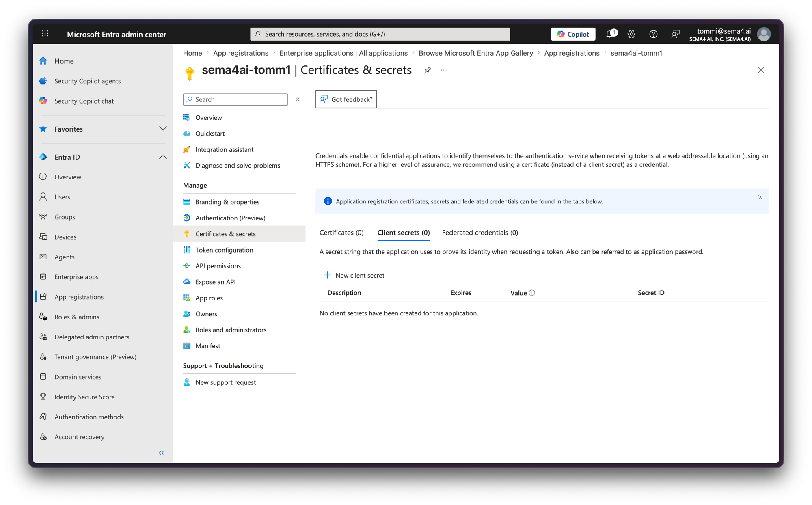Open the account avatar menu
Viewport: 812px width, 505px height.
pyautogui.click(x=764, y=34)
